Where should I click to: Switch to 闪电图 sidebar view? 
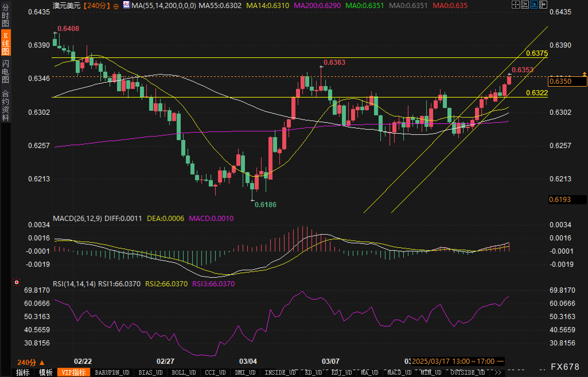[x=5, y=71]
